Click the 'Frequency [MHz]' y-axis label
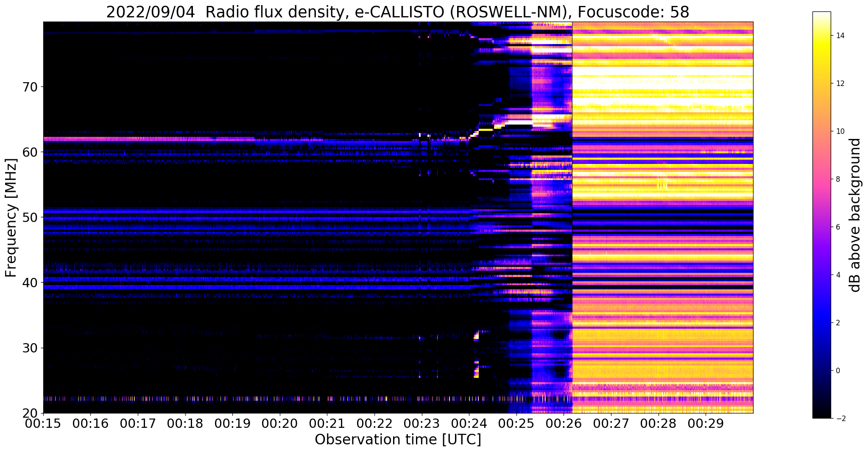868x452 pixels. (11, 218)
